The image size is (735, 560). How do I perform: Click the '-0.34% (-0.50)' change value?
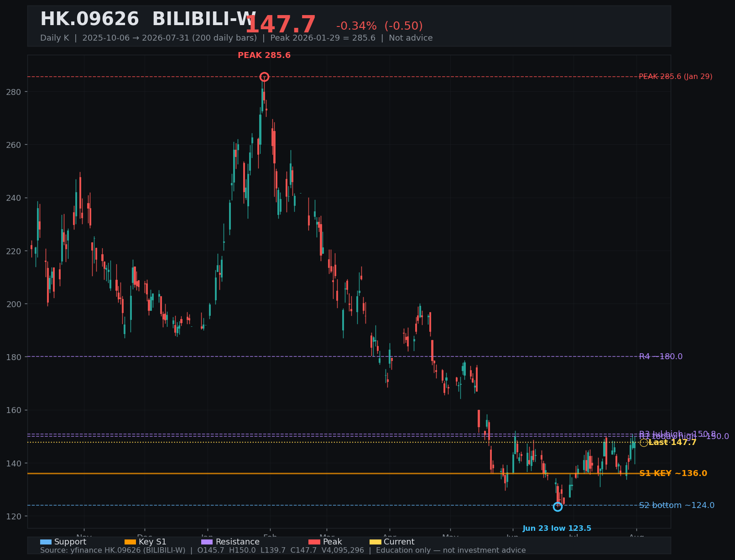tap(380, 26)
